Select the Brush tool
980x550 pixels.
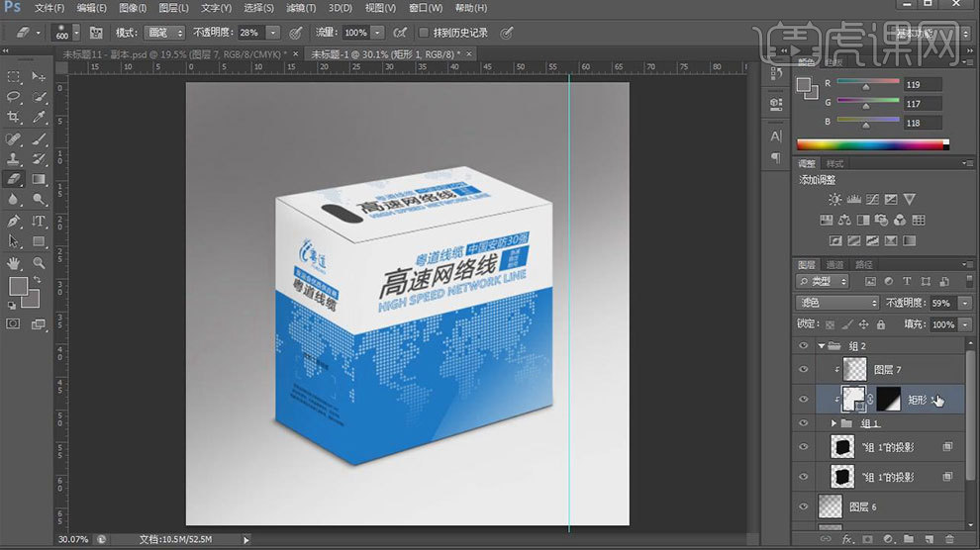[x=39, y=138]
